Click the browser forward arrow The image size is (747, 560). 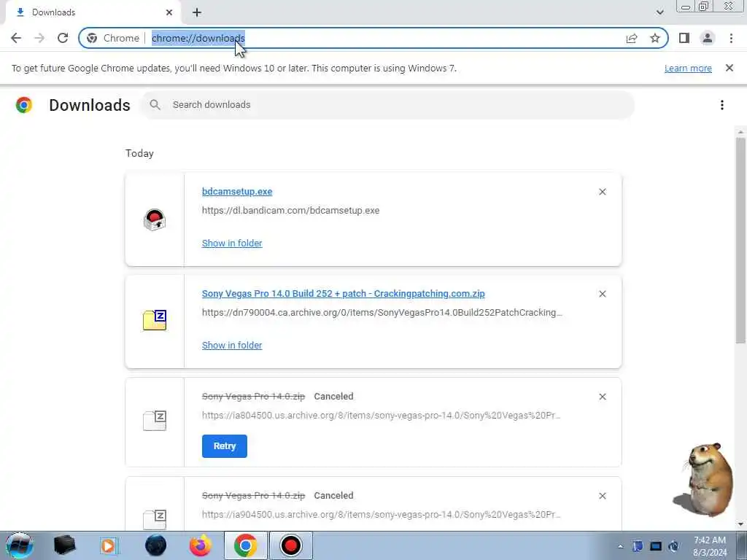39,38
